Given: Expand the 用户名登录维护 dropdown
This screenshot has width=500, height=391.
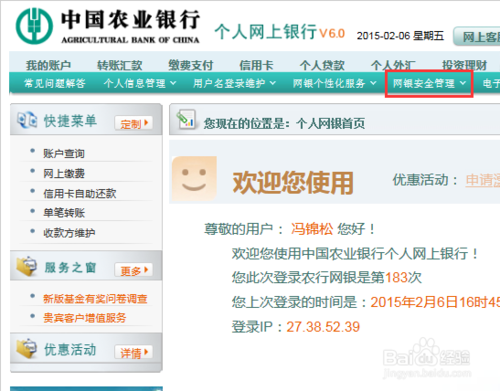Looking at the screenshot, I should [x=235, y=83].
